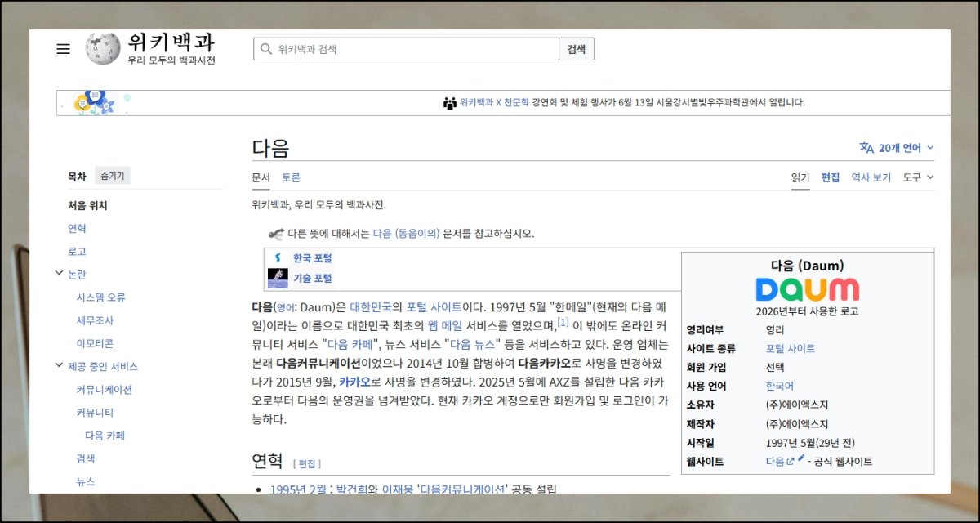The image size is (980, 523).
Task: Collapse the 제공 중인 서비스 section
Action: 59,366
